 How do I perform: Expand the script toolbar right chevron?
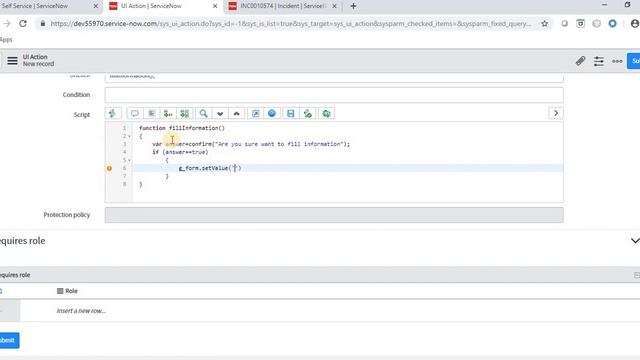(x=556, y=113)
